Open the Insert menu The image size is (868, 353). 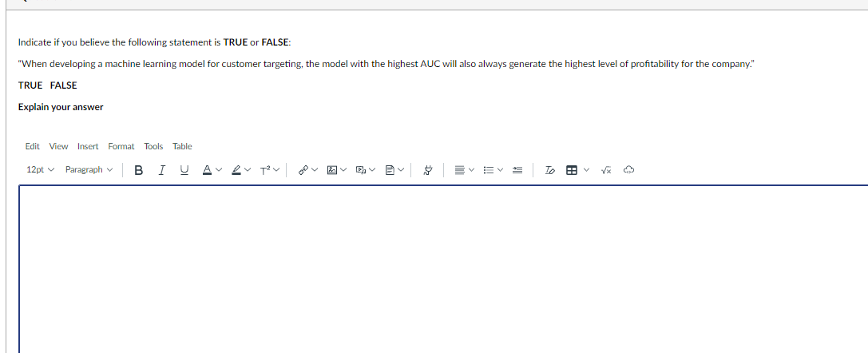click(88, 147)
